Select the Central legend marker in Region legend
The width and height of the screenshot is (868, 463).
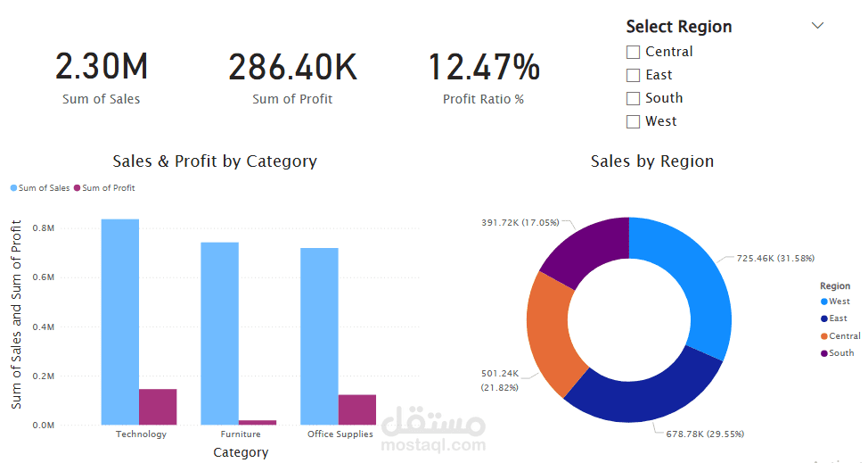click(823, 336)
